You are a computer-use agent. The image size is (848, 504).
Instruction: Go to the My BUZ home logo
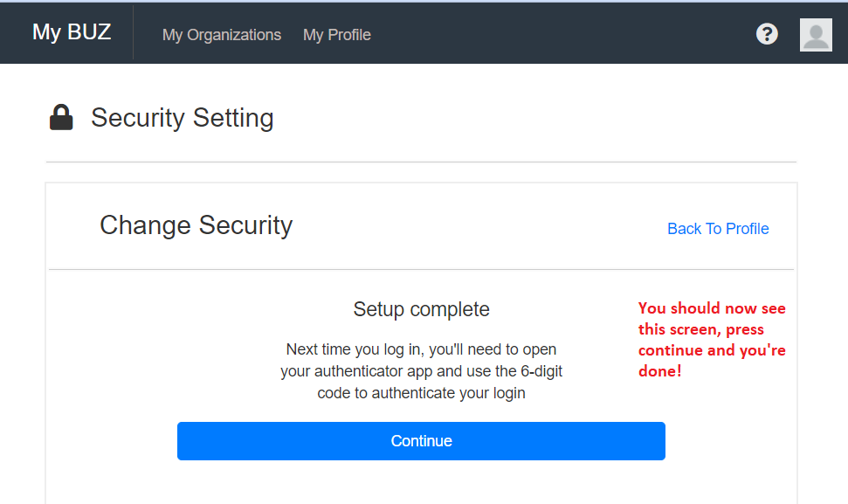click(x=72, y=32)
